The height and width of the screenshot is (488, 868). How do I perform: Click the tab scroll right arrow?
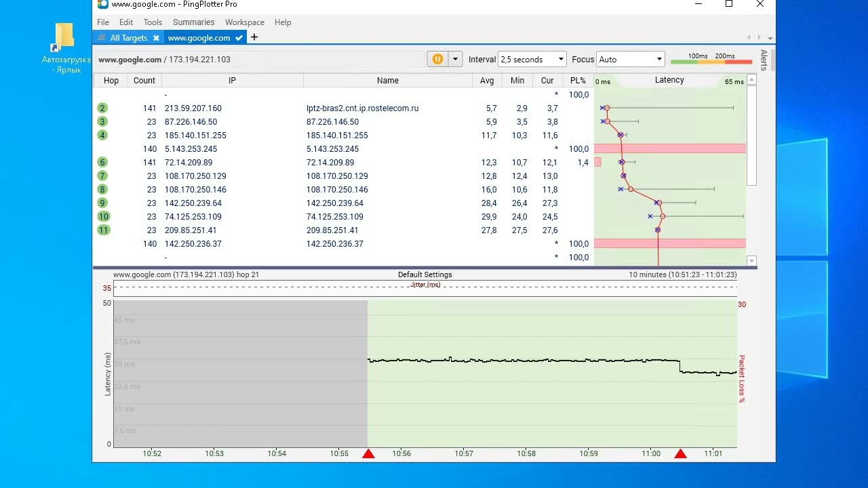pyautogui.click(x=759, y=38)
